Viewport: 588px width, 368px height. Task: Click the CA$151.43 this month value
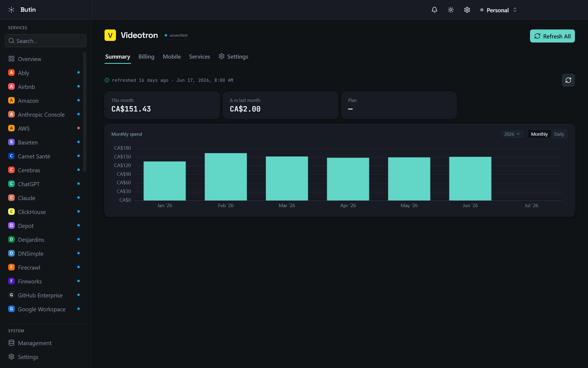(131, 109)
